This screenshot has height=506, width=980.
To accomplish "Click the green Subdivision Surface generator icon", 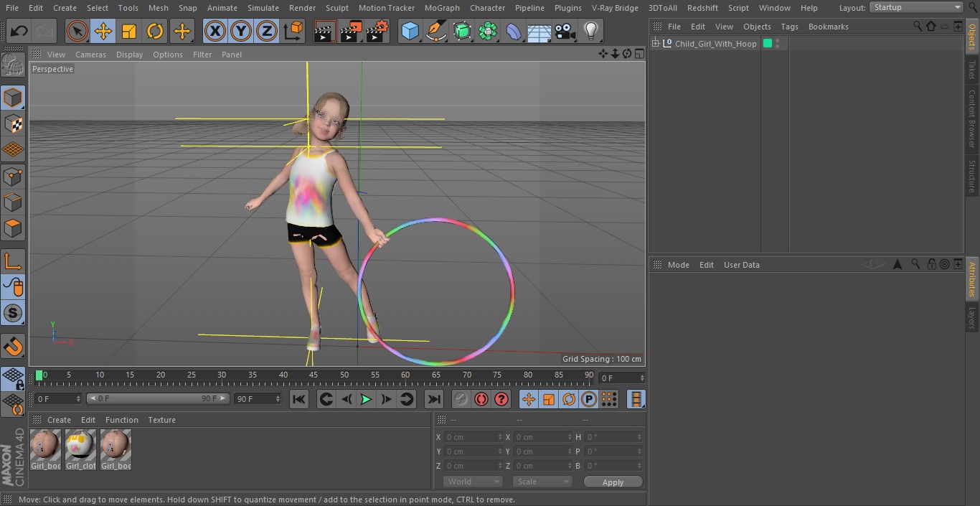I will [462, 32].
